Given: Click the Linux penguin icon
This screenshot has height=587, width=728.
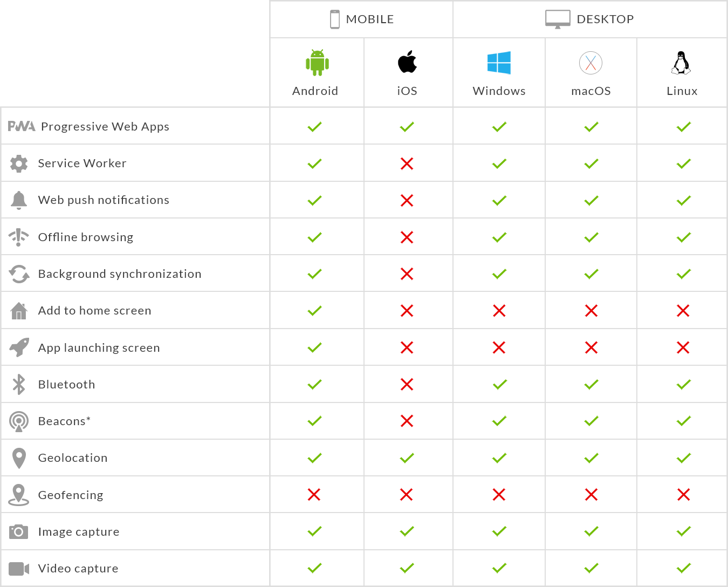Looking at the screenshot, I should 681,63.
